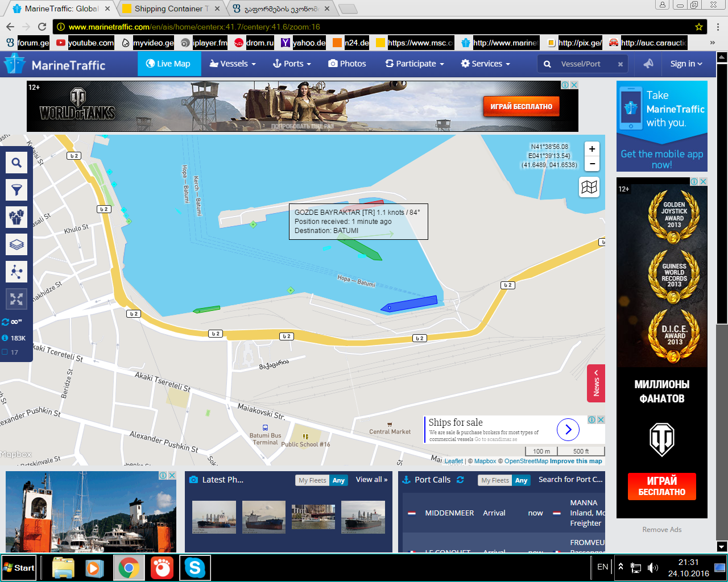The width and height of the screenshot is (728, 582).
Task: Click the large green GOZDE BAYRAKTAR vessel marker
Action: (359, 248)
